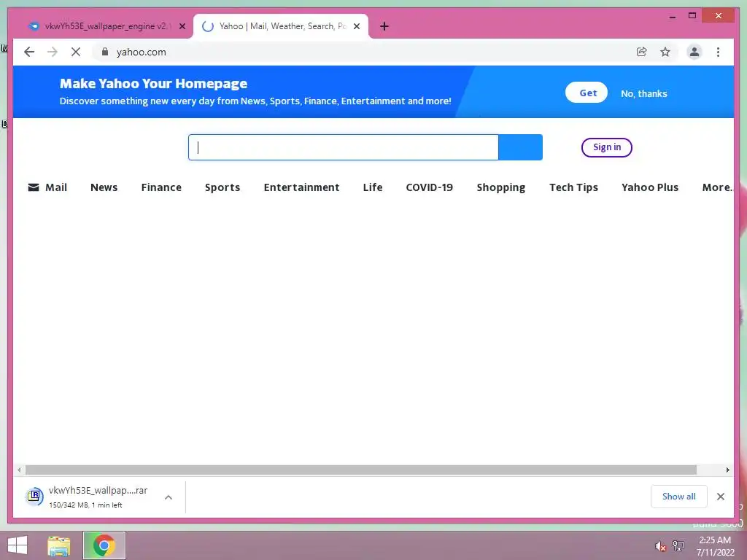Click the vkwYh53E_wallpap....rar download name
747x560 pixels.
(98, 490)
